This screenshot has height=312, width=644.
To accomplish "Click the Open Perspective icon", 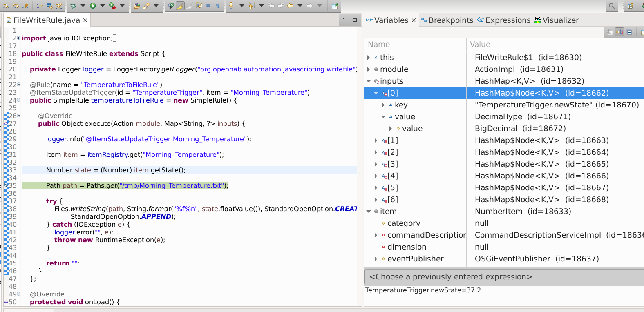I will (x=630, y=6).
